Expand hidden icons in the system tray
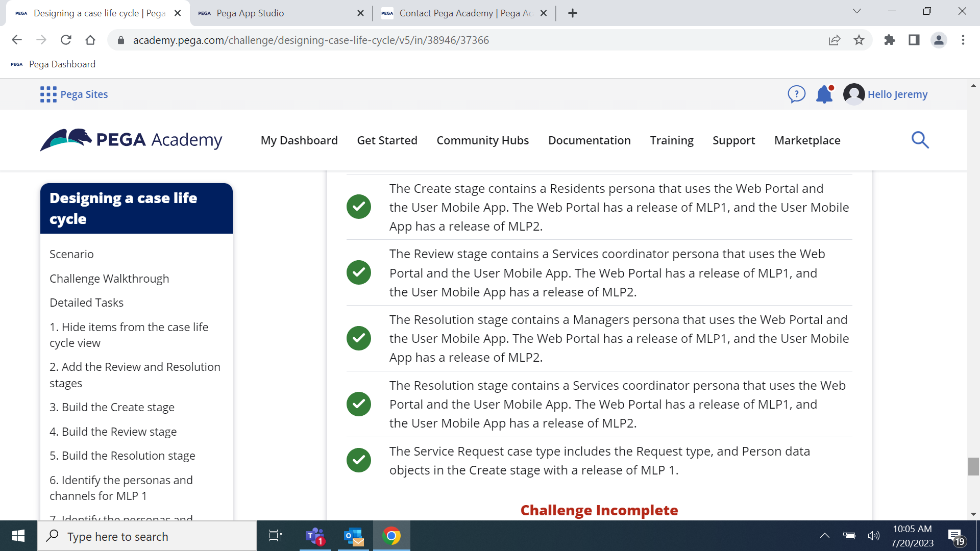Image resolution: width=980 pixels, height=551 pixels. [824, 536]
